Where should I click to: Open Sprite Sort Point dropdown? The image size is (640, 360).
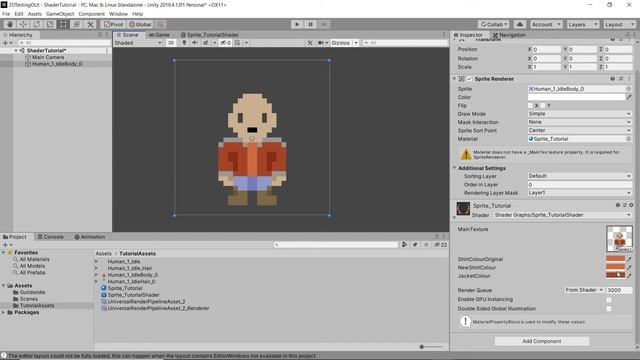pos(580,130)
